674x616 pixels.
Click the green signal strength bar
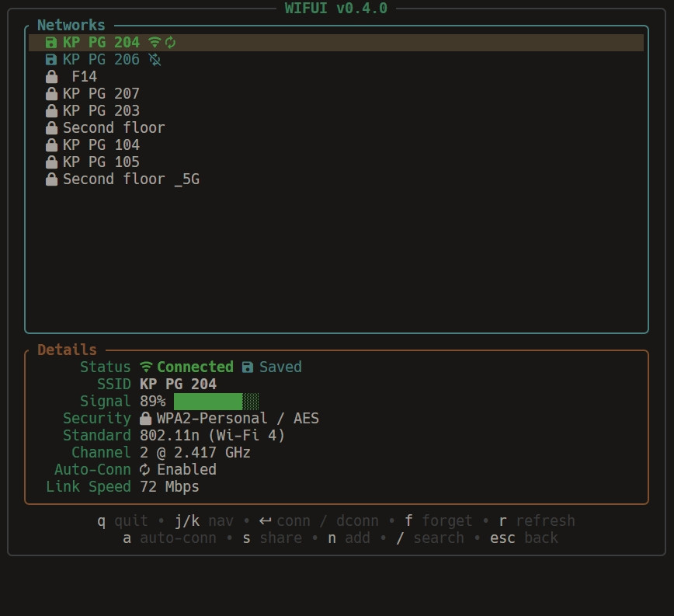pos(208,402)
